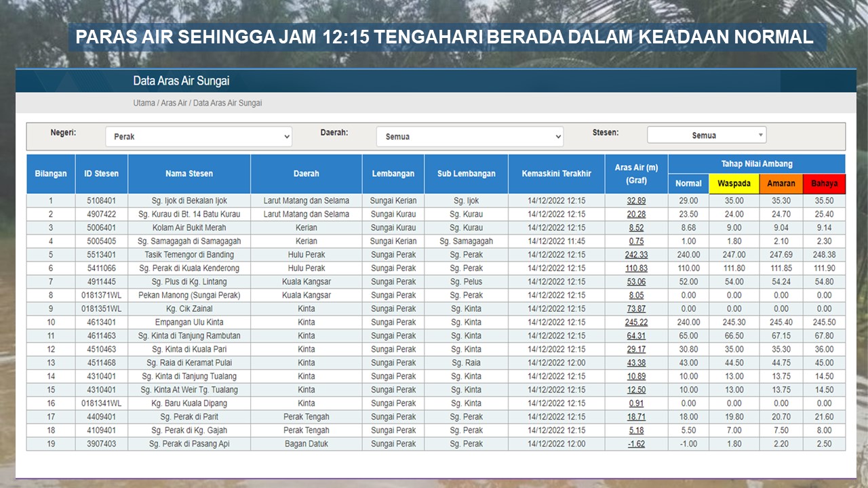Select the ID Stesen column header
The height and width of the screenshot is (488, 868).
tap(101, 174)
